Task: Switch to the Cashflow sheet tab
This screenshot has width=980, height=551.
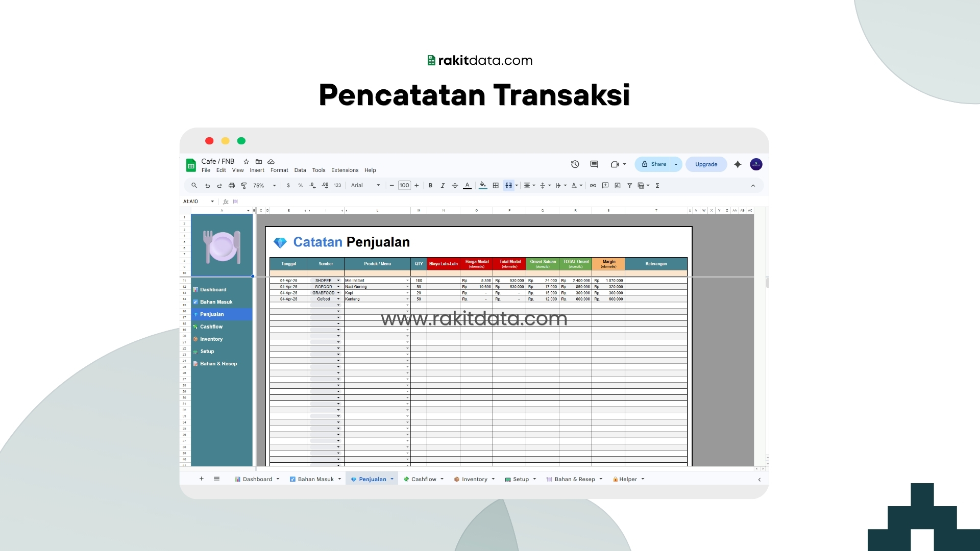Action: click(424, 479)
